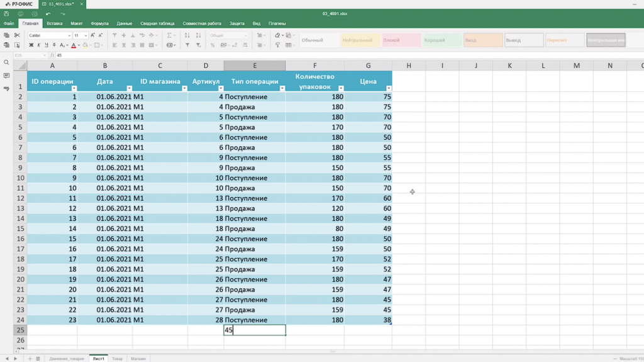Toggle justify alignment

coord(142,45)
